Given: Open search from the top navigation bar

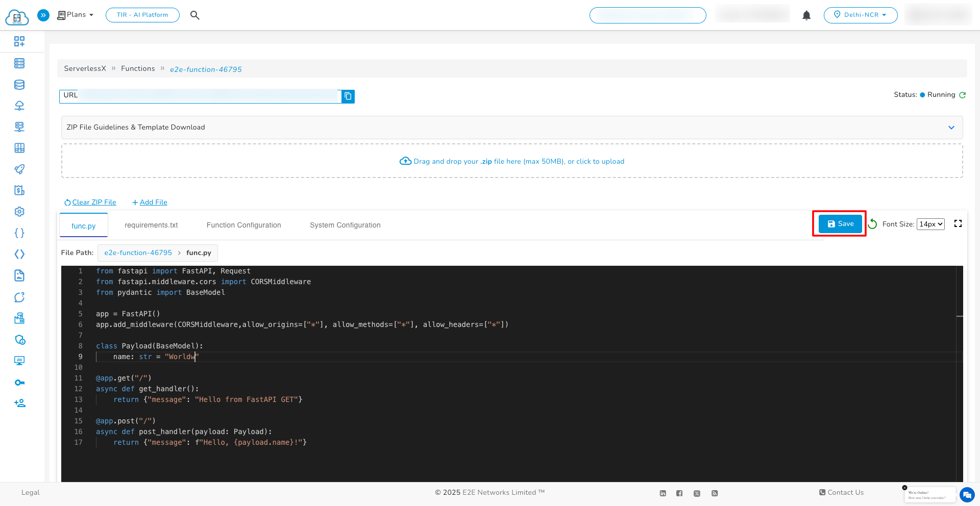Looking at the screenshot, I should [x=195, y=15].
